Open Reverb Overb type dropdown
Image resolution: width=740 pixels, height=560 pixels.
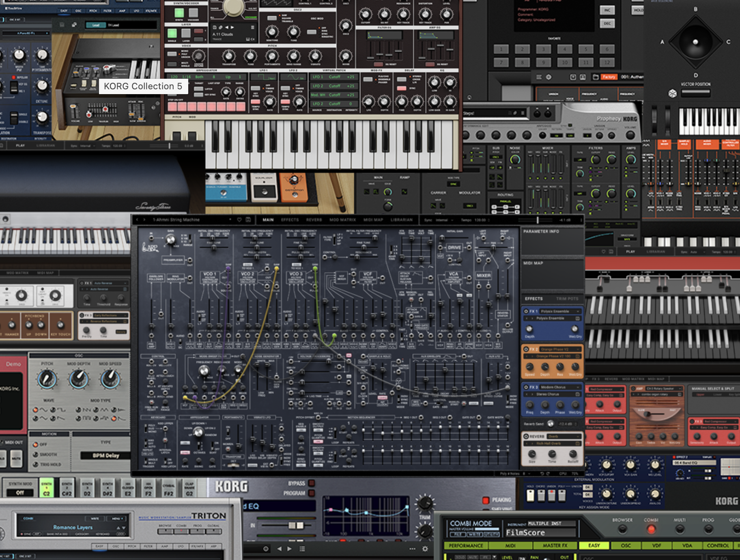pyautogui.click(x=564, y=436)
